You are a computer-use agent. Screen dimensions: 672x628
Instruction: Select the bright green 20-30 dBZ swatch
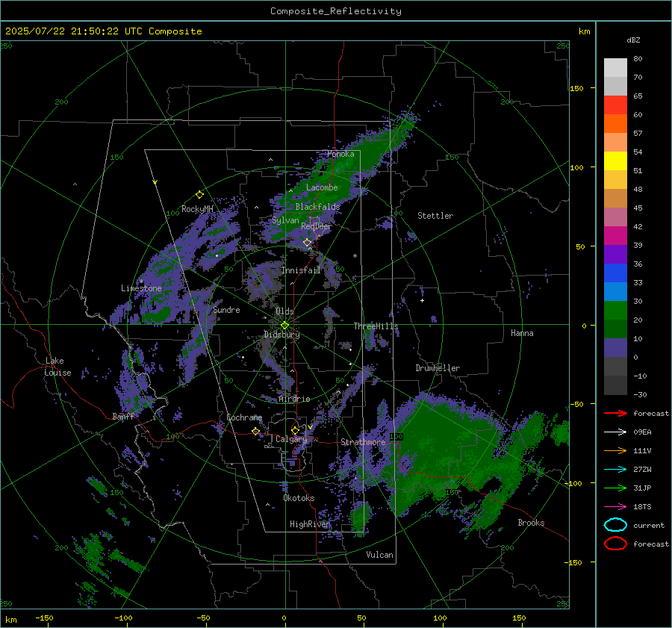coord(615,310)
